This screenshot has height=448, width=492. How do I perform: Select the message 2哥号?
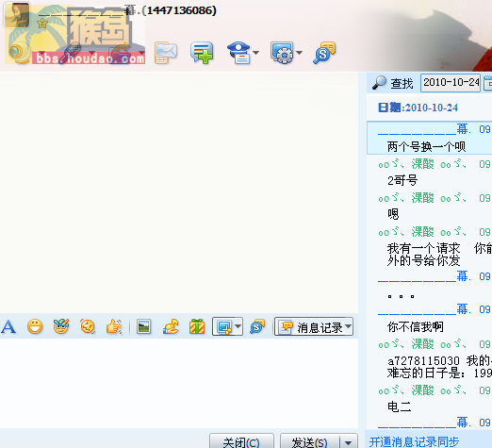[x=402, y=181]
